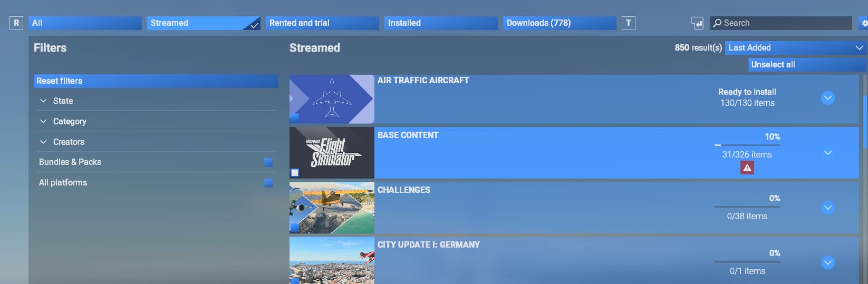
Task: Toggle the Challenges selection checkbox
Action: click(x=295, y=228)
